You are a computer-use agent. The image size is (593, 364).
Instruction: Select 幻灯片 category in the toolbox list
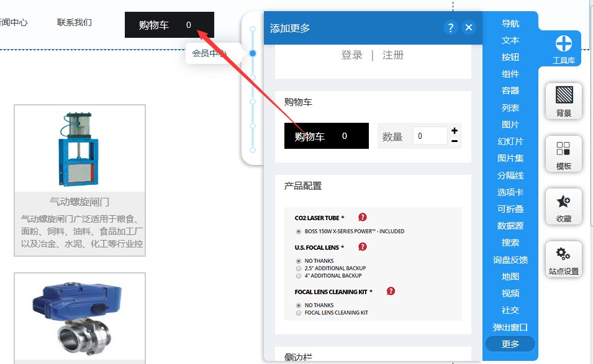[510, 141]
